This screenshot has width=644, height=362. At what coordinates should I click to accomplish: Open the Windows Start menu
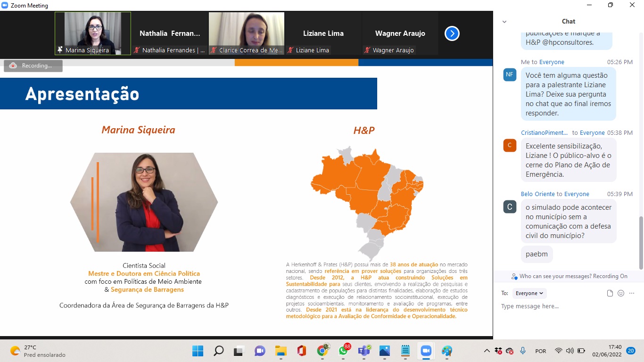tap(198, 351)
